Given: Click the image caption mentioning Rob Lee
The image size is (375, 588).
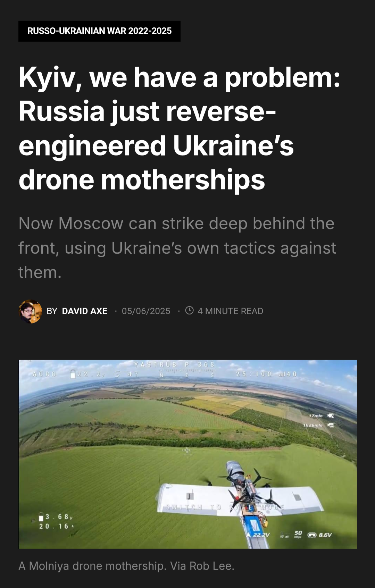Looking at the screenshot, I should coord(126,566).
